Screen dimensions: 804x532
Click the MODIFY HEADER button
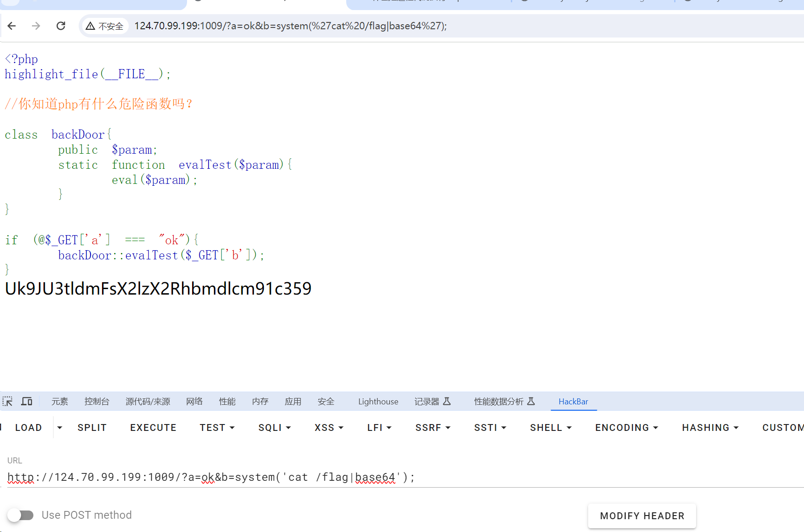pyautogui.click(x=642, y=516)
